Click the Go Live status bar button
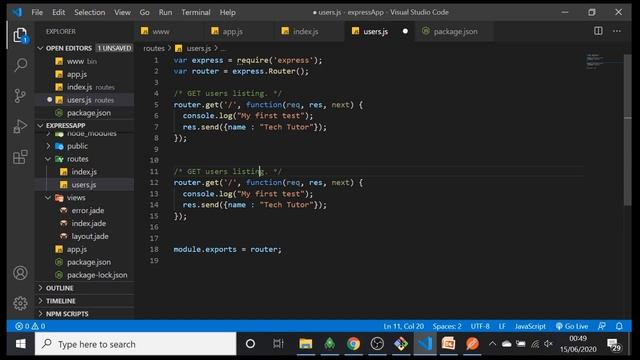Screen dimensions: 640x360 coord(572,326)
